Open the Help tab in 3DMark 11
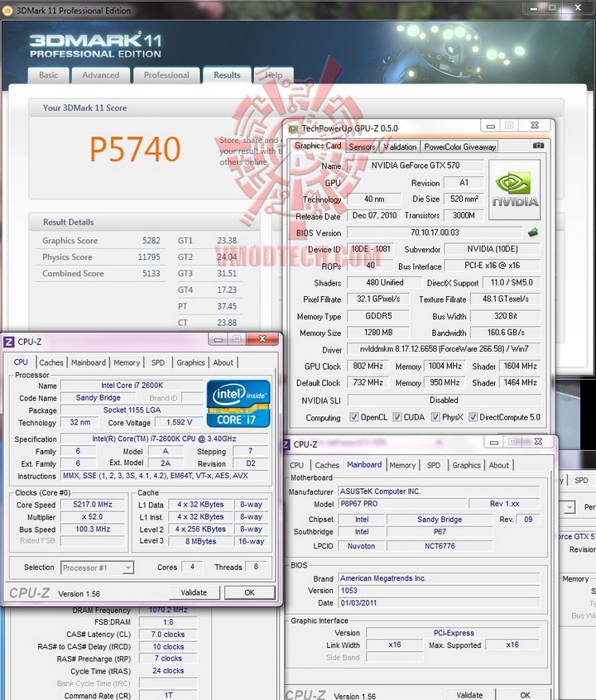 (x=273, y=75)
